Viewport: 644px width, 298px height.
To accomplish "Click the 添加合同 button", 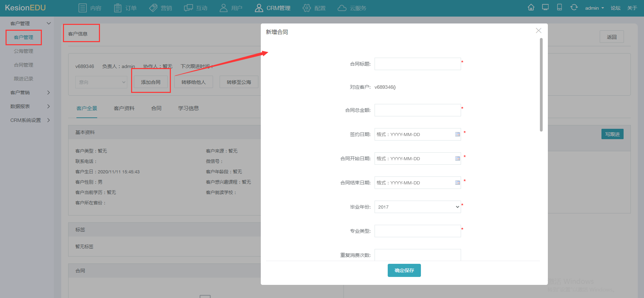I will coord(151,82).
